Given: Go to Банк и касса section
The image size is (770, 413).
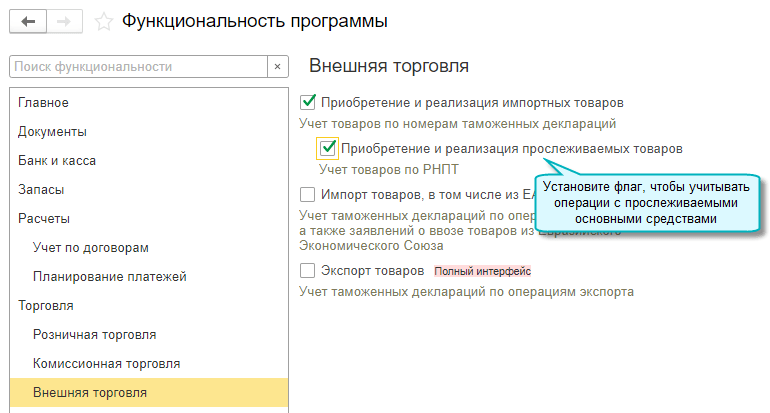Looking at the screenshot, I should (x=58, y=161).
